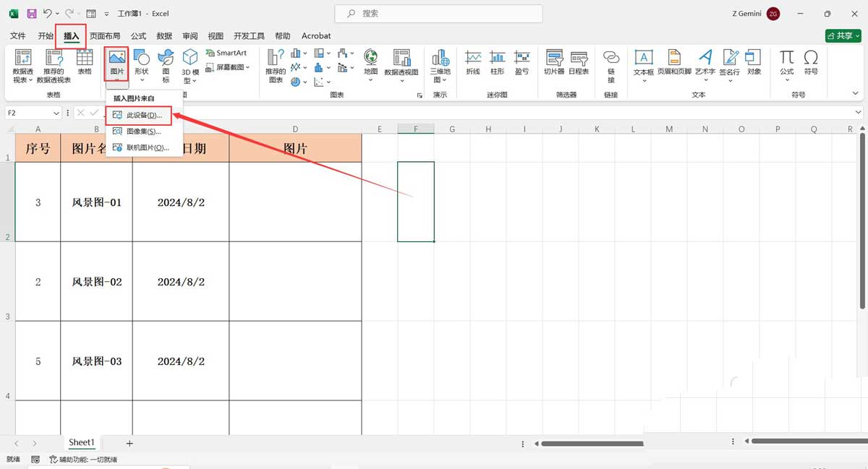Switch to the 视图 tab
Image resolution: width=868 pixels, height=469 pixels.
point(216,35)
